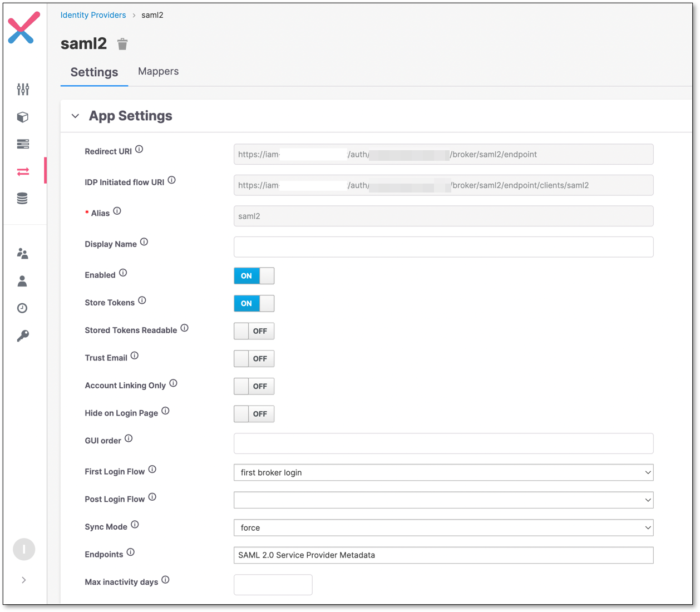Select the identity providers arrows icon
Screen dimensions: 700x612
coord(23,172)
